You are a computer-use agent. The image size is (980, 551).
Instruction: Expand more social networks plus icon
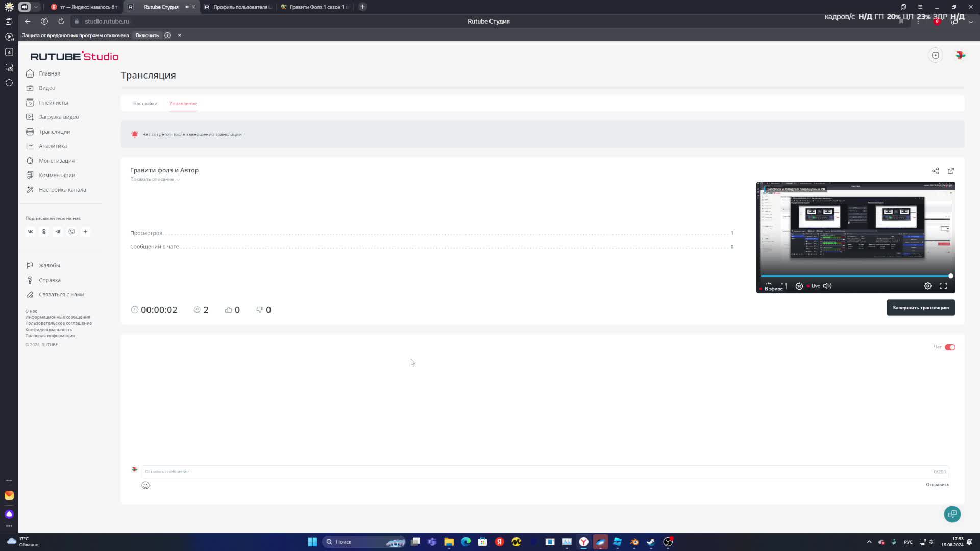(85, 232)
